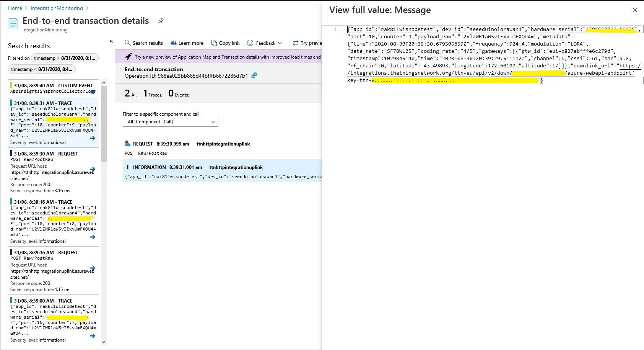Click the Copy link pages icon
The height and width of the screenshot is (350, 644).
tap(214, 43)
